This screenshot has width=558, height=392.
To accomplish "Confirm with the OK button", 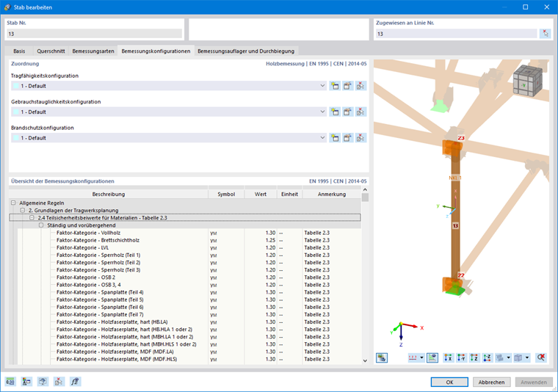I will point(449,382).
